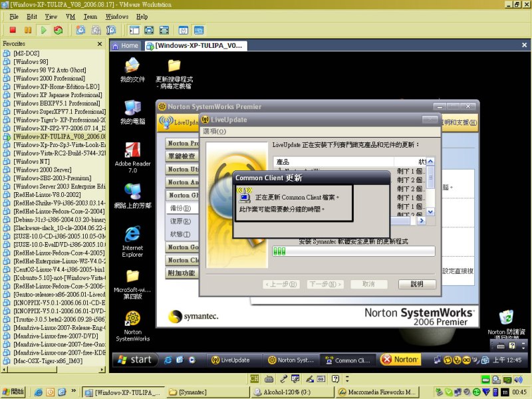The height and width of the screenshot is (399, 532).
Task: Click the guest XP start button
Action: click(x=135, y=360)
